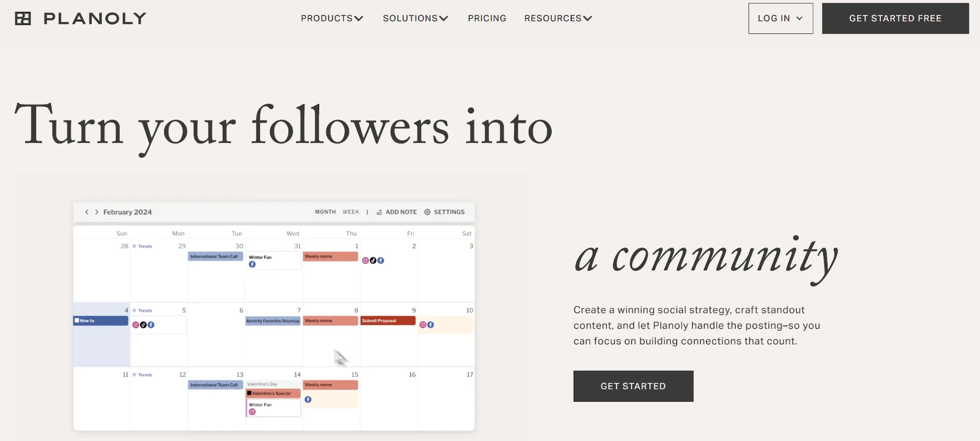
Task: Expand the PRODUCTS dropdown
Action: 332,18
